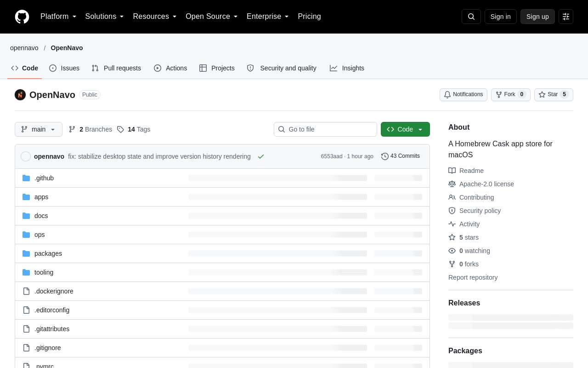588x368 pixels.
Task: Click the Sign up button
Action: pos(537,17)
